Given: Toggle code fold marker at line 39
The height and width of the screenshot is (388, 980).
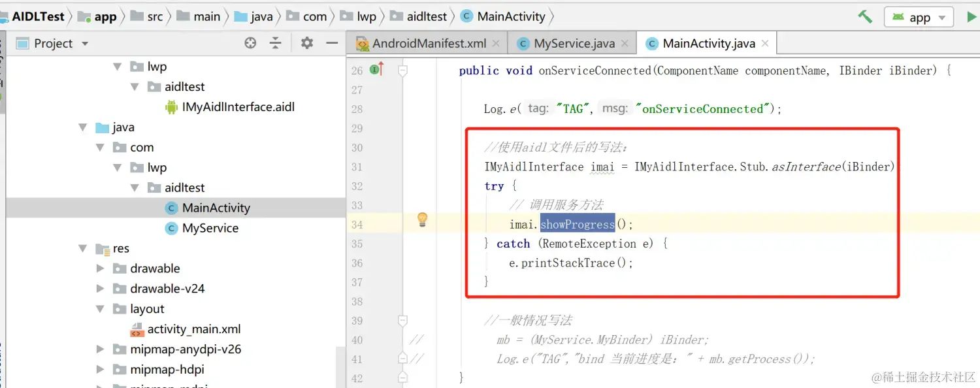Looking at the screenshot, I should tap(403, 320).
